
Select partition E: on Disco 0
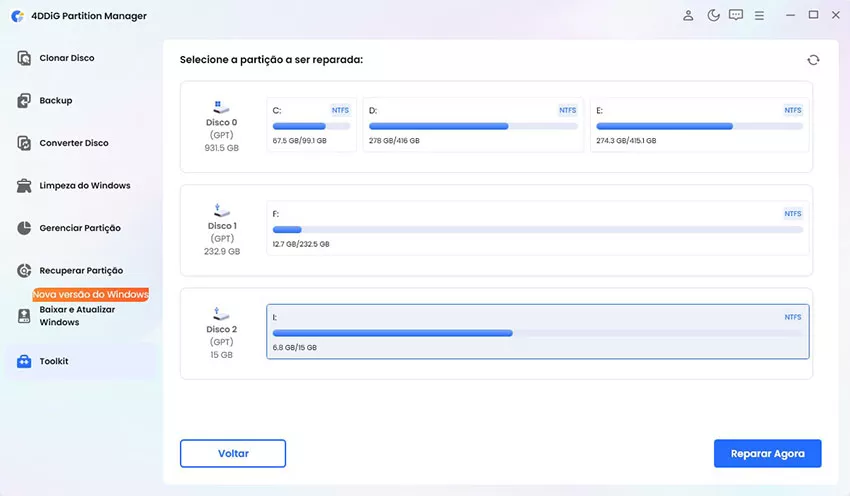pyautogui.click(x=699, y=125)
